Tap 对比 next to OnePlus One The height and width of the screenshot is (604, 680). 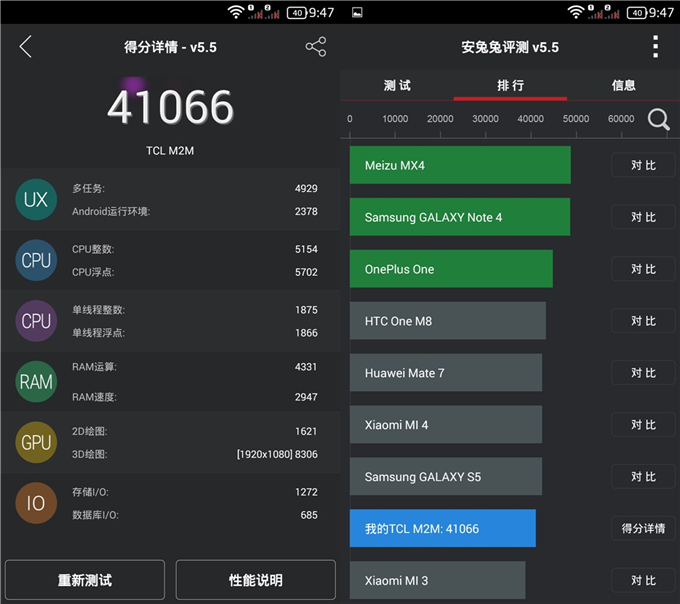pos(643,269)
